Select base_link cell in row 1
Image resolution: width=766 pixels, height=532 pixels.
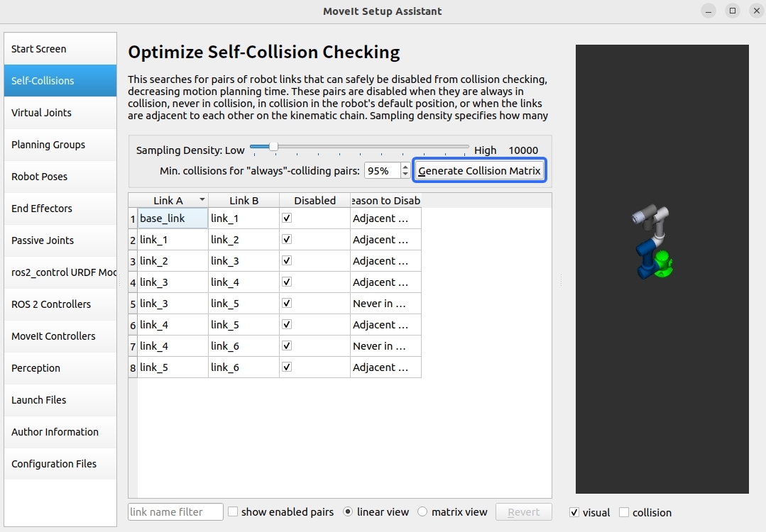(x=173, y=218)
